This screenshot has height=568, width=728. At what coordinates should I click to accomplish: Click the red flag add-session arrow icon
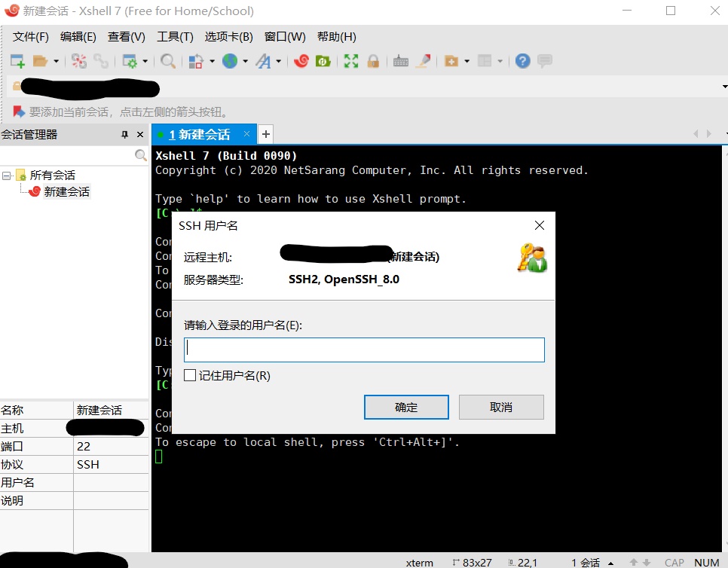coord(19,111)
